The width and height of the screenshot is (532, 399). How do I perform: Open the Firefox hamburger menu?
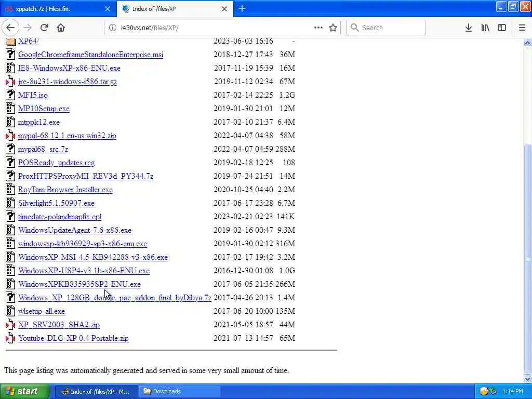point(522,28)
